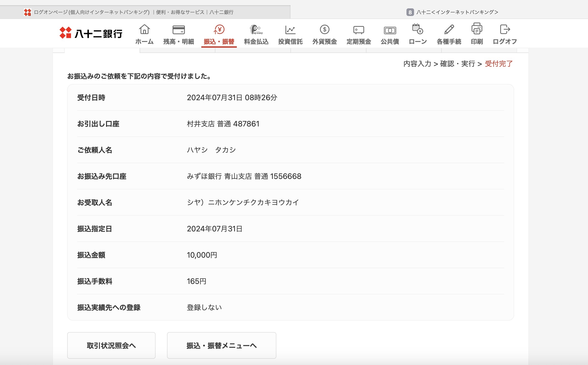Screen dimensions: 588x365
Task: Select the 各種手続 menu label
Action: pos(449,42)
